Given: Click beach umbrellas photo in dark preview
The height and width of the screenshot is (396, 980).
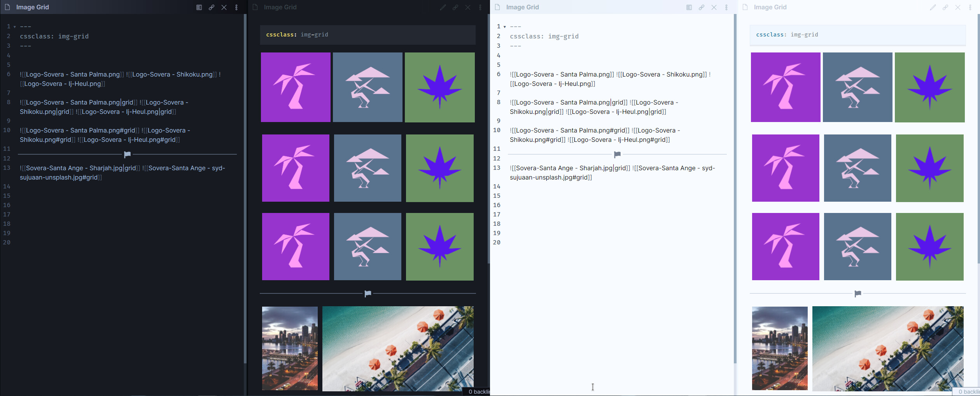Looking at the screenshot, I should (x=398, y=349).
